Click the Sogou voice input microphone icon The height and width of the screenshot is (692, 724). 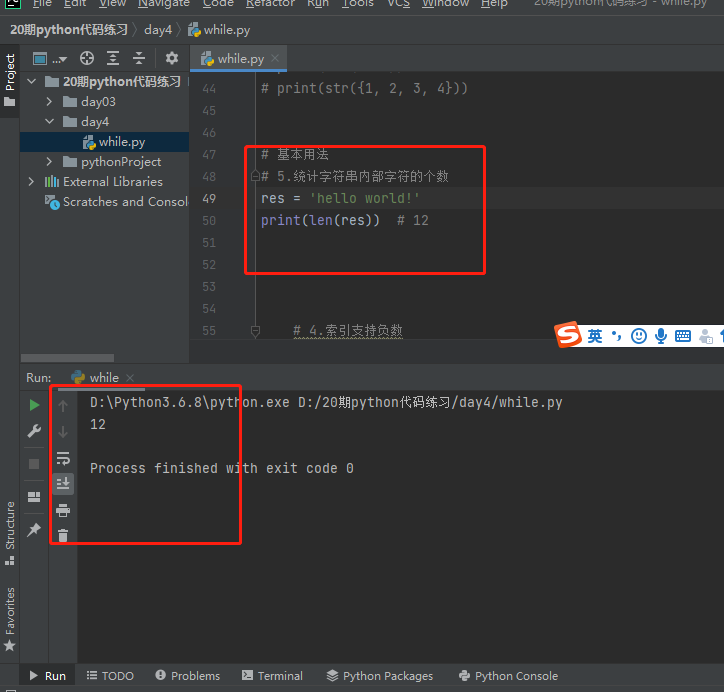coord(661,336)
